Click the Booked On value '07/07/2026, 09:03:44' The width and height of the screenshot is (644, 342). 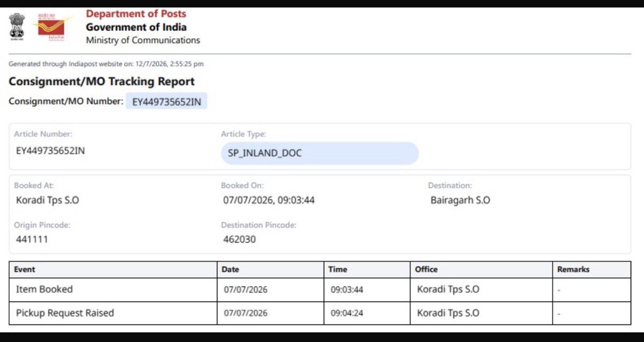pos(269,201)
